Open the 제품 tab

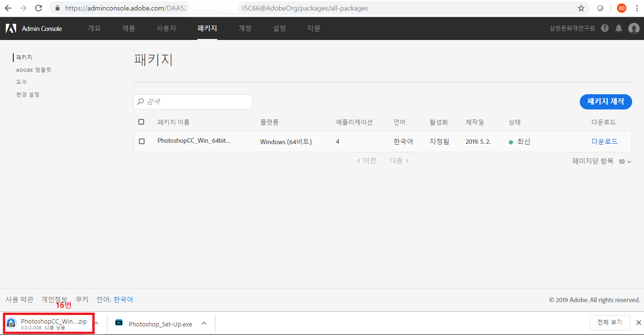[128, 28]
